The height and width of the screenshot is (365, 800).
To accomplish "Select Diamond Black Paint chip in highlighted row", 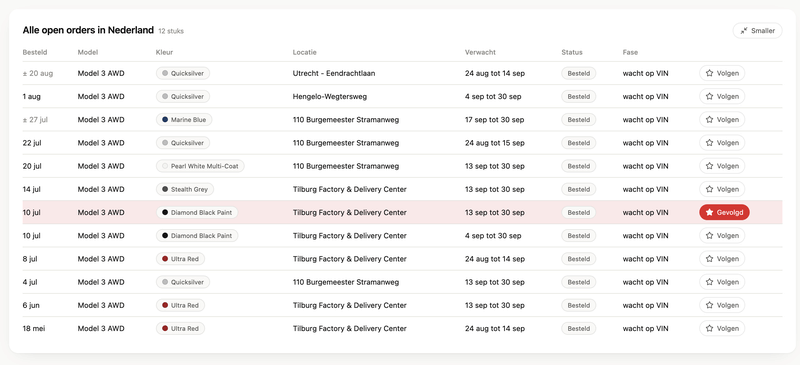I will click(197, 212).
